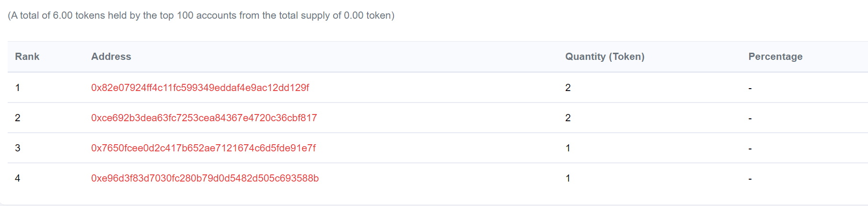This screenshot has width=868, height=206.
Task: Click the Address column header
Action: pos(111,57)
